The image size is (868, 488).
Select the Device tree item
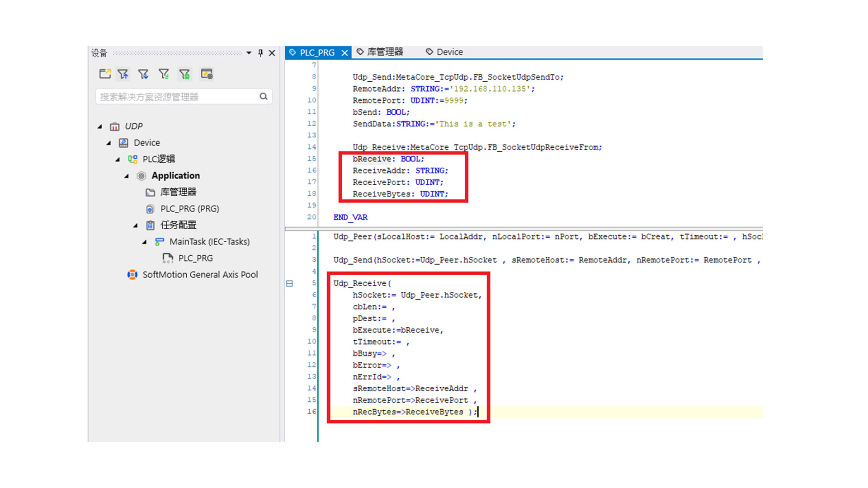pos(147,143)
